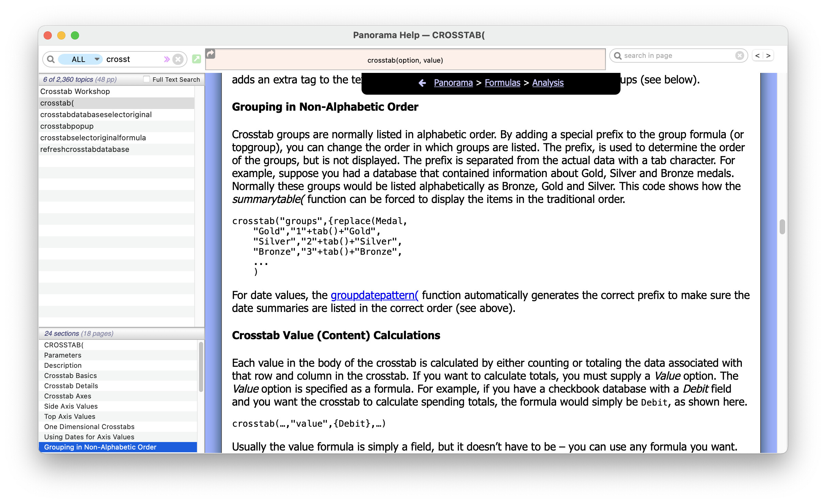The width and height of the screenshot is (826, 504).
Task: Jump to the CROSSTAB( section
Action: click(x=118, y=345)
